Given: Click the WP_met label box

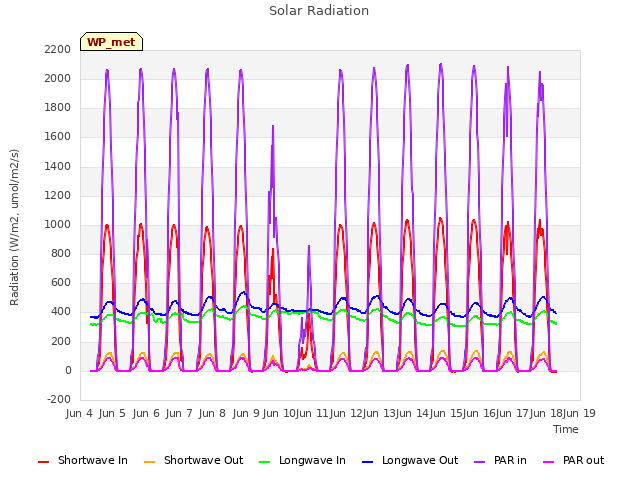Looking at the screenshot, I should [111, 42].
